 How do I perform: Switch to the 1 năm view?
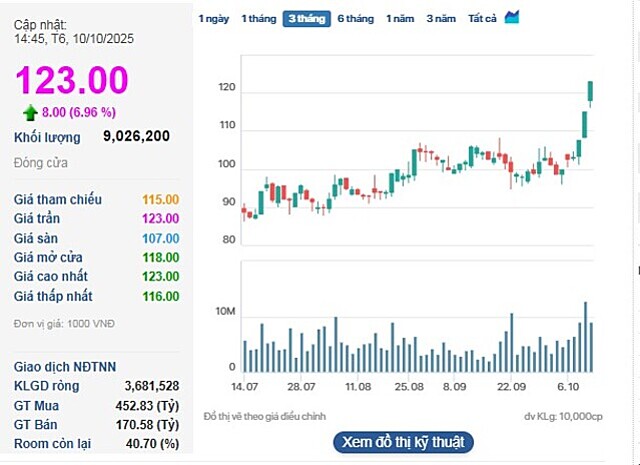click(399, 19)
